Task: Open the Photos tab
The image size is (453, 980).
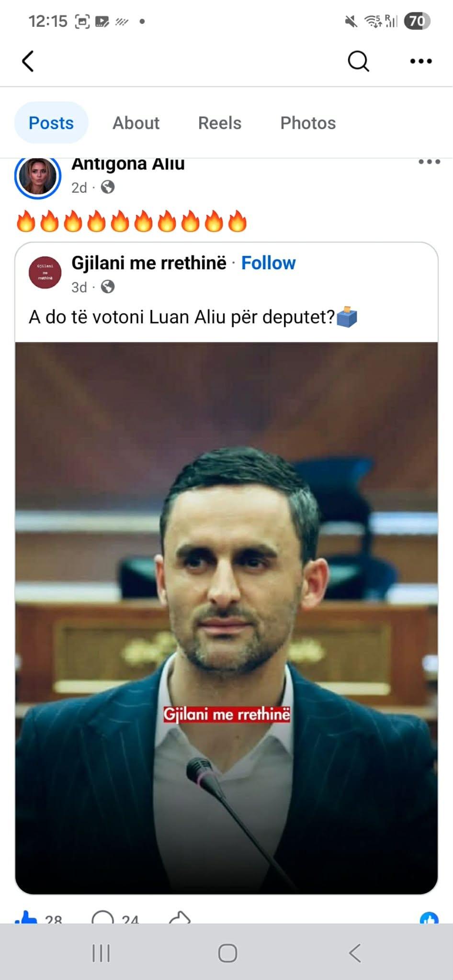Action: pos(308,123)
